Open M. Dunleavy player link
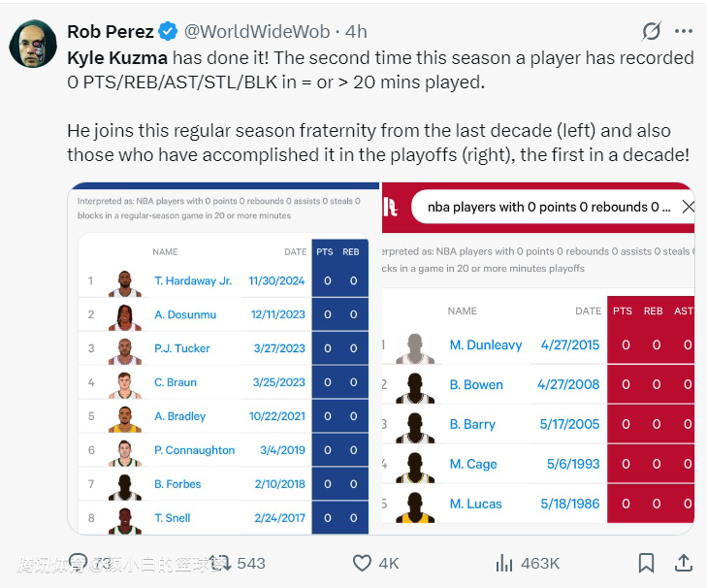 click(486, 344)
